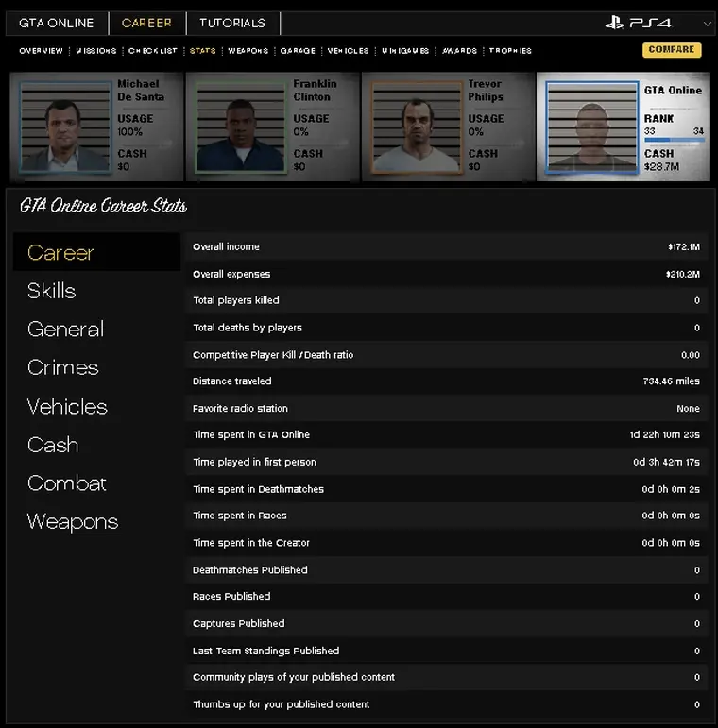Open the OVERVIEW sub-menu
The image size is (718, 728).
click(41, 51)
